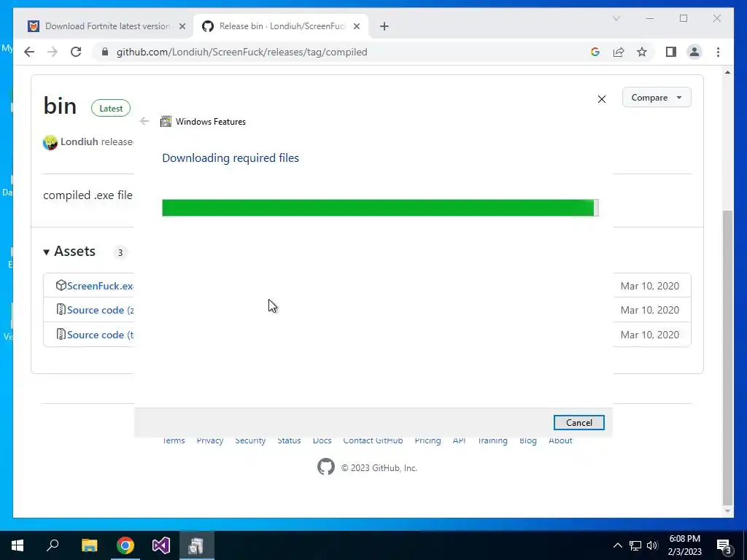Open Blog footer link

tap(528, 440)
